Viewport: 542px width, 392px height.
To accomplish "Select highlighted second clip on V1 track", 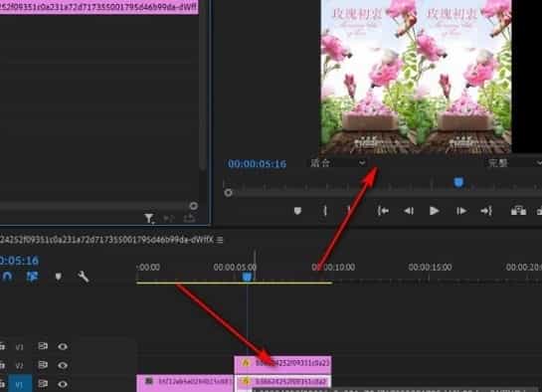I will [282, 381].
